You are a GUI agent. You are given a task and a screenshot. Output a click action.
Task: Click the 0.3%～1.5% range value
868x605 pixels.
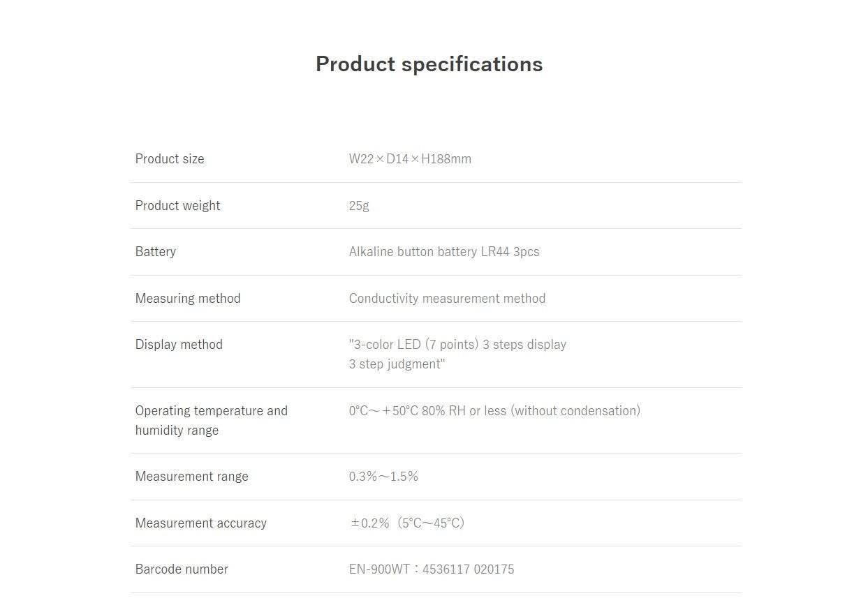click(x=383, y=477)
